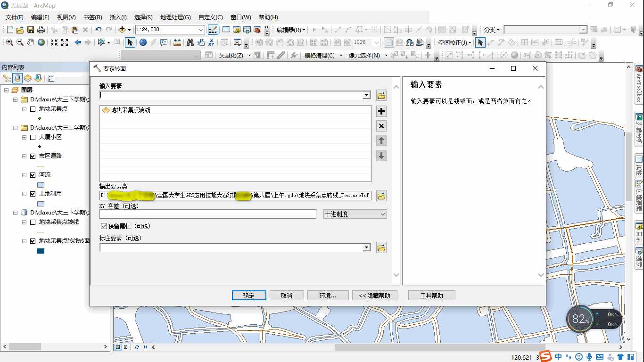Click the Full Extent globe icon
Viewport: 644px width, 362px height.
pos(41,42)
